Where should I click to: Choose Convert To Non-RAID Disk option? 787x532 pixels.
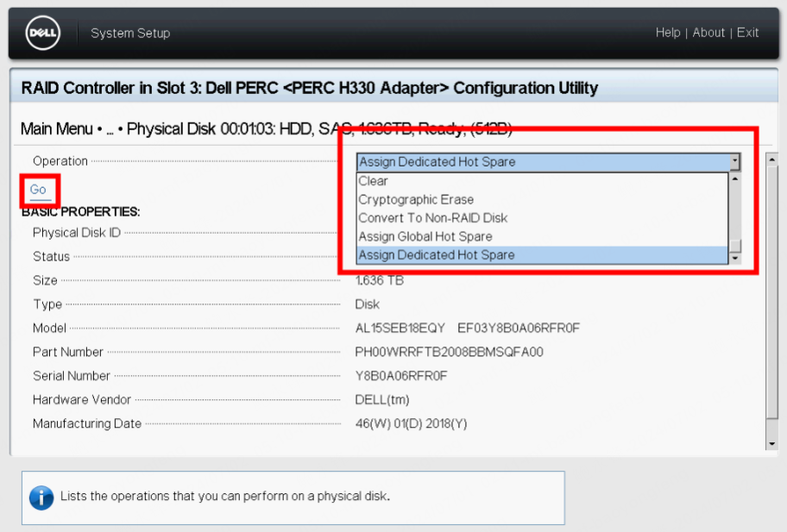tap(542, 218)
